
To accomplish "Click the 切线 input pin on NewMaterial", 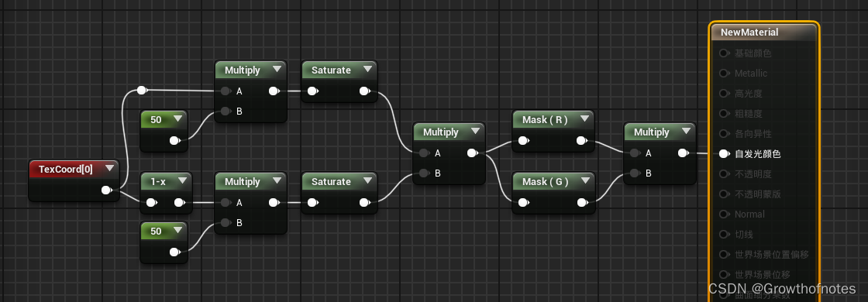I will [724, 235].
